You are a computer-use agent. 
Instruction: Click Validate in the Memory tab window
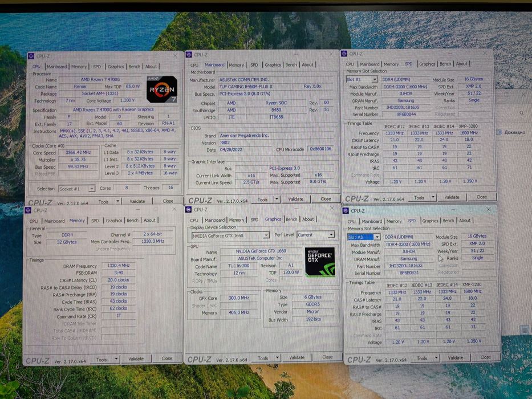pyautogui.click(x=136, y=359)
